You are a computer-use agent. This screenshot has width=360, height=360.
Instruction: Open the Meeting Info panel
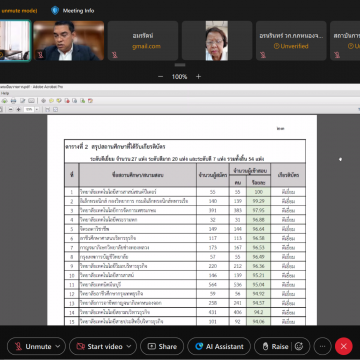click(78, 11)
